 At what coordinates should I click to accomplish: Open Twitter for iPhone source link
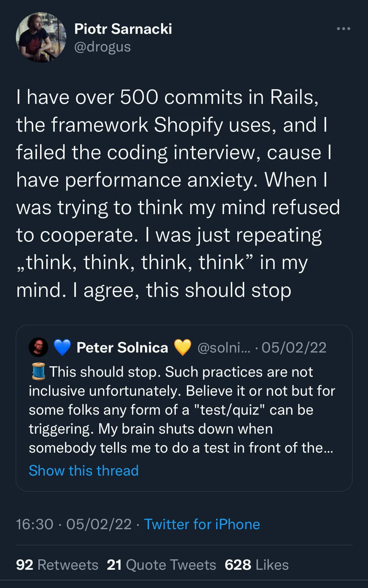click(202, 524)
